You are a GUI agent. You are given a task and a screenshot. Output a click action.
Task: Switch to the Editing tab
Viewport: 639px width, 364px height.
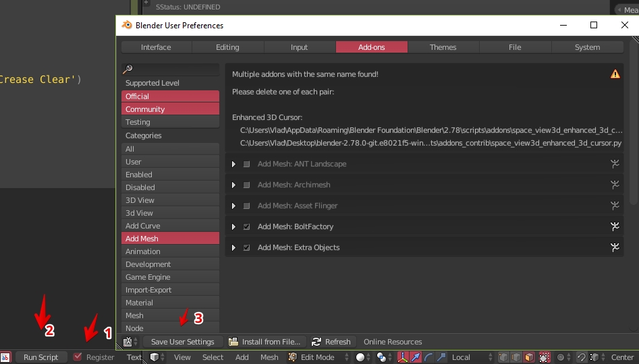(x=227, y=47)
